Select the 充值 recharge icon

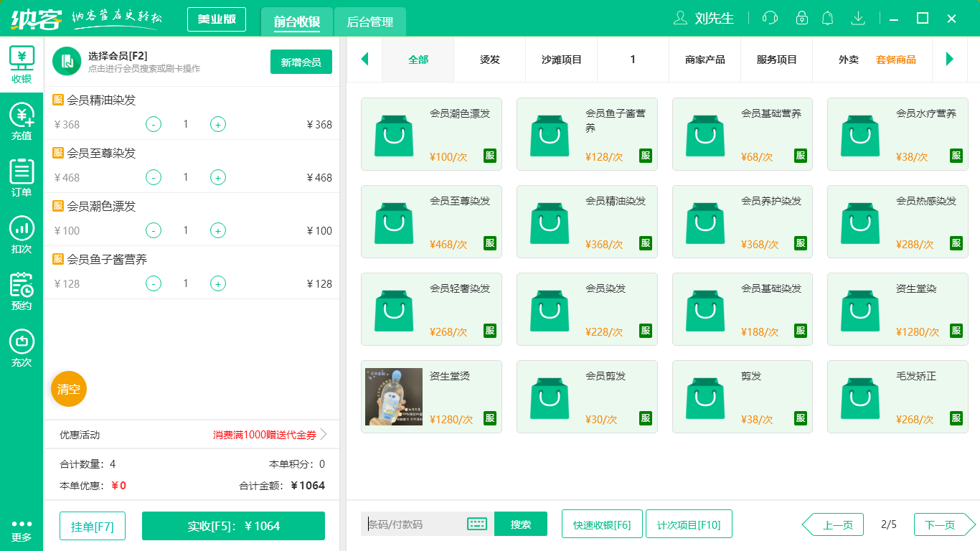(22, 122)
